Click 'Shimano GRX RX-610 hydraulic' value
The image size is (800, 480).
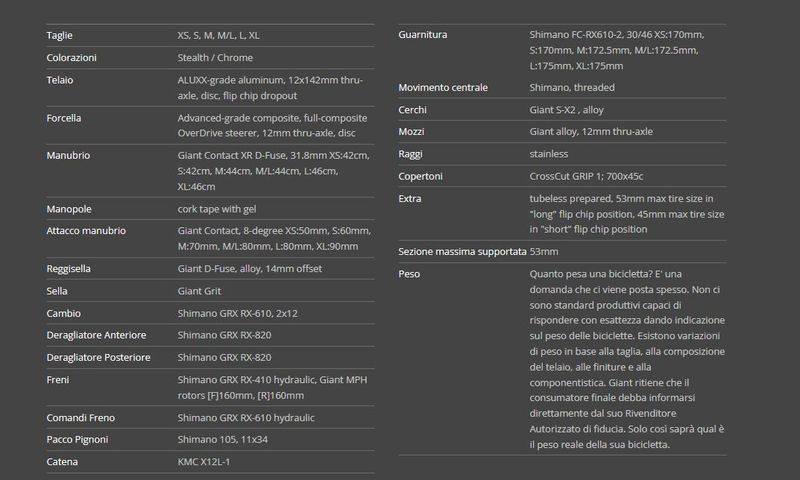(x=246, y=418)
